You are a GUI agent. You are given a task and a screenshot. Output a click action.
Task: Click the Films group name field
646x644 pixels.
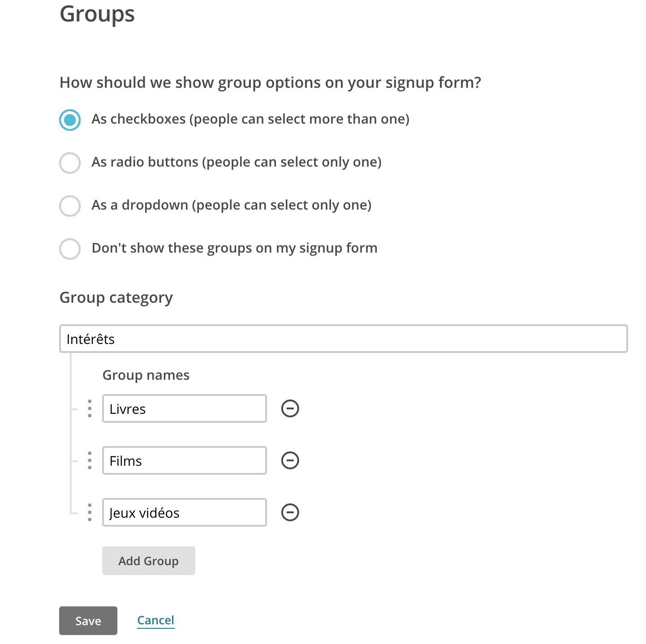click(x=184, y=460)
